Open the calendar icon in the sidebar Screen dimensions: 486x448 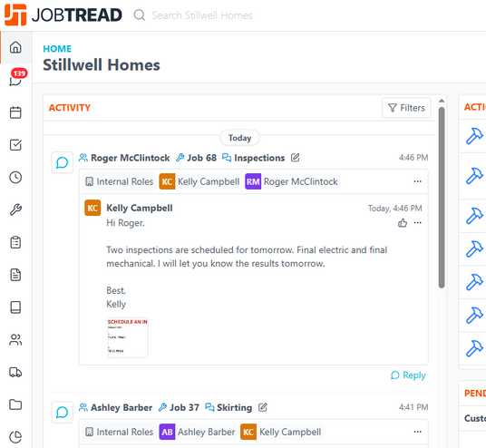pyautogui.click(x=15, y=112)
